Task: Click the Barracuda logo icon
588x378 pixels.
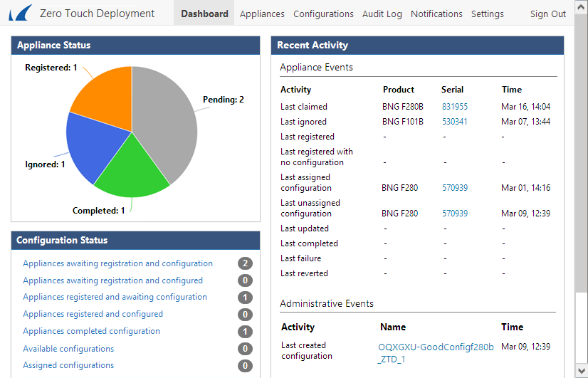Action: (20, 13)
